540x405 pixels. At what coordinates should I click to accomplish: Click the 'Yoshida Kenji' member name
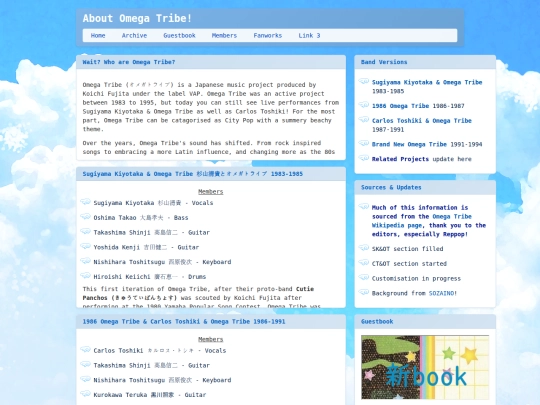tap(116, 248)
